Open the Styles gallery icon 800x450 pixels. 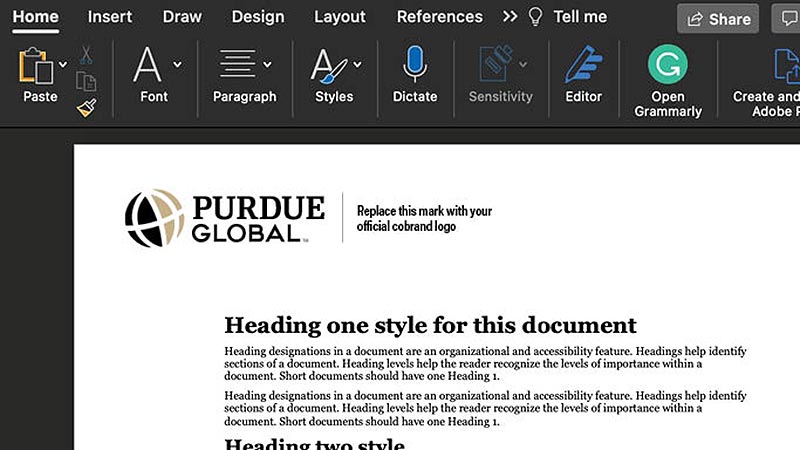click(329, 66)
